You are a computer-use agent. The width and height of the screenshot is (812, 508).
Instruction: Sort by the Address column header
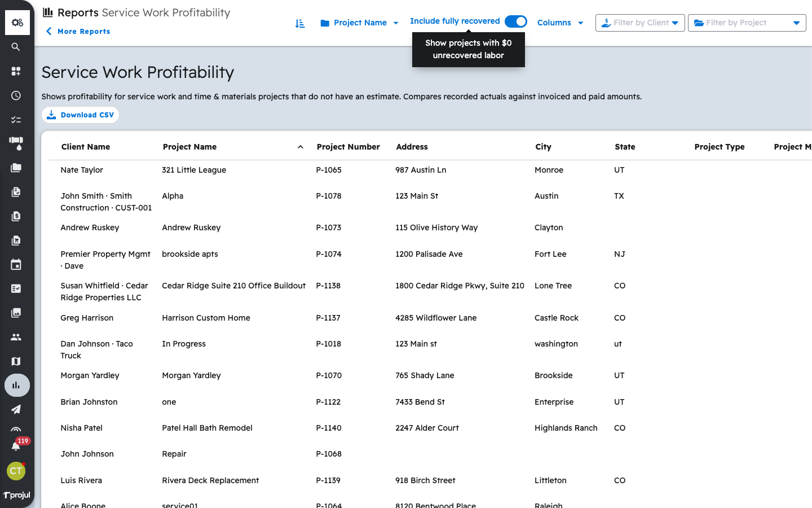tap(412, 147)
